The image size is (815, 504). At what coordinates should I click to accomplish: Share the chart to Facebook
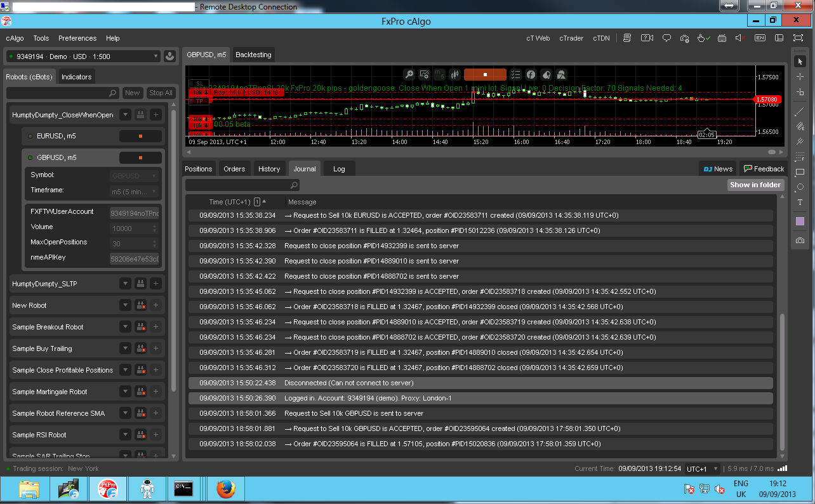tap(531, 74)
